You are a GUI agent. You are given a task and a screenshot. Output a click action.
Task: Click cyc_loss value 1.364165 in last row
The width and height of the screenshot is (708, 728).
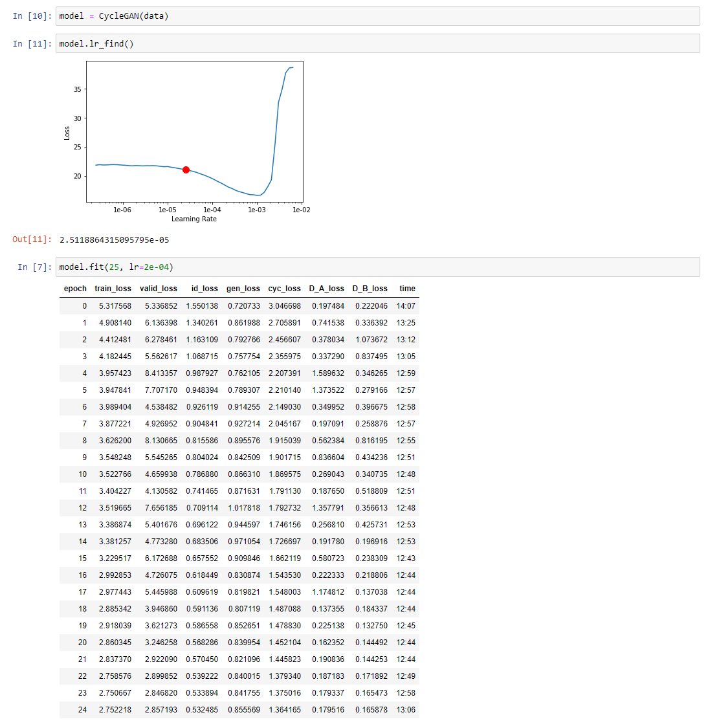[285, 710]
